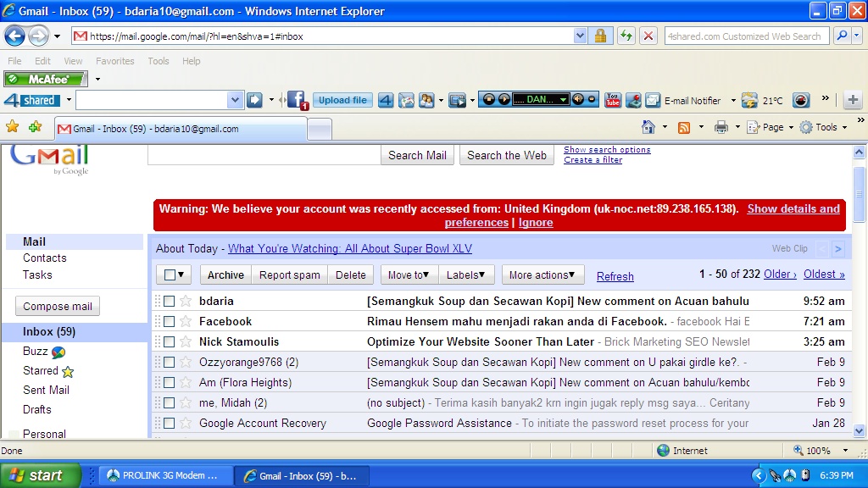
Task: Click the 4shared logo on the toolbar
Action: (x=32, y=100)
